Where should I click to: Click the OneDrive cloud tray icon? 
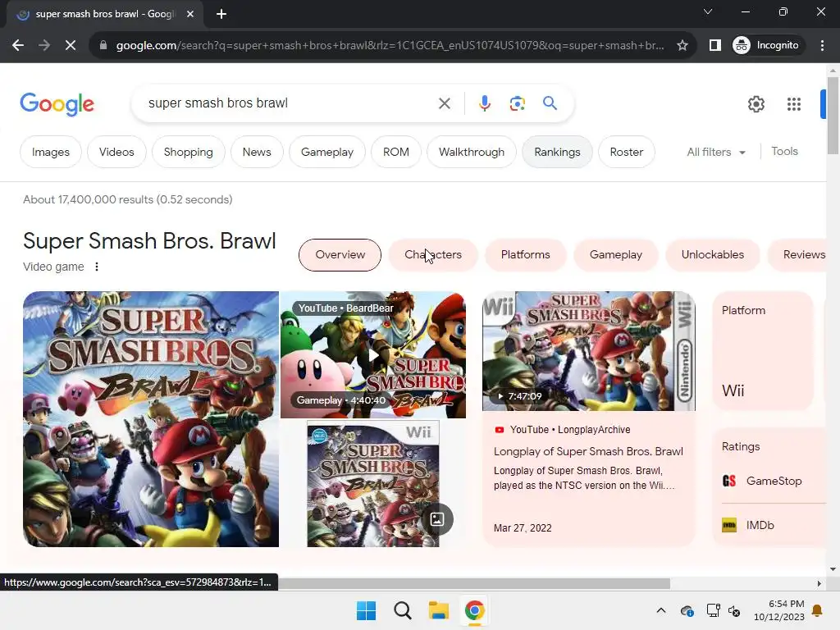click(x=687, y=610)
